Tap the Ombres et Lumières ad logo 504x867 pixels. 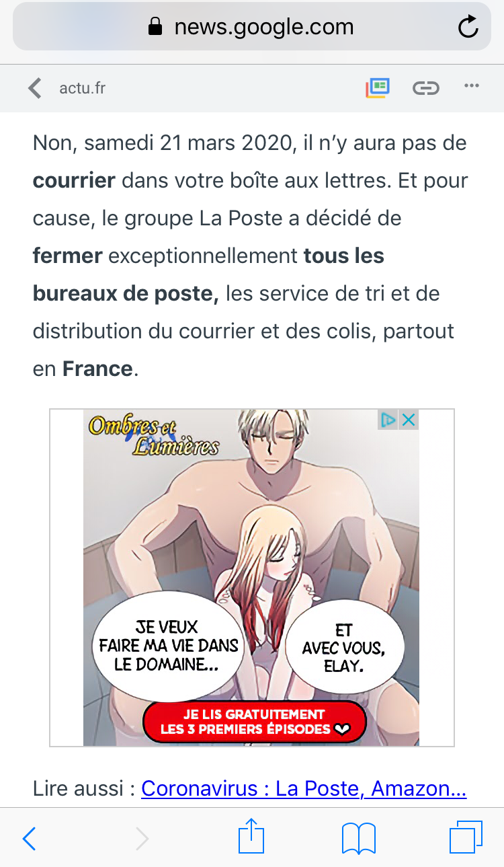pos(154,435)
